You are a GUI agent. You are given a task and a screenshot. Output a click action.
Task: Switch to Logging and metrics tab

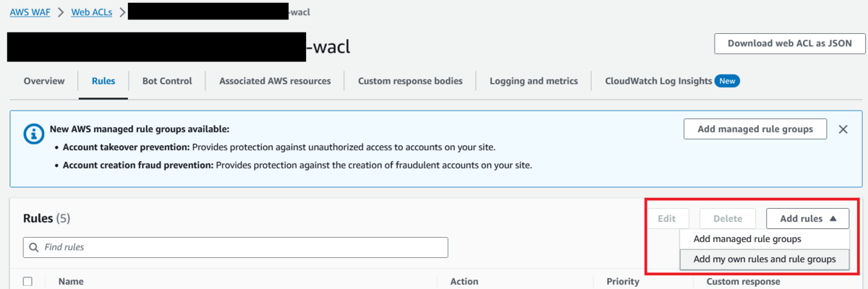pyautogui.click(x=533, y=81)
